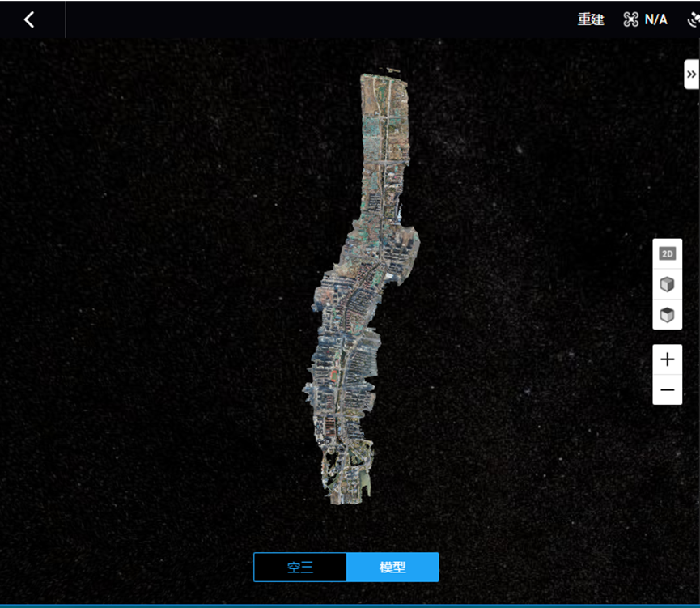The image size is (700, 608).
Task: Select the cube icon with the light top
Action: pos(667,284)
